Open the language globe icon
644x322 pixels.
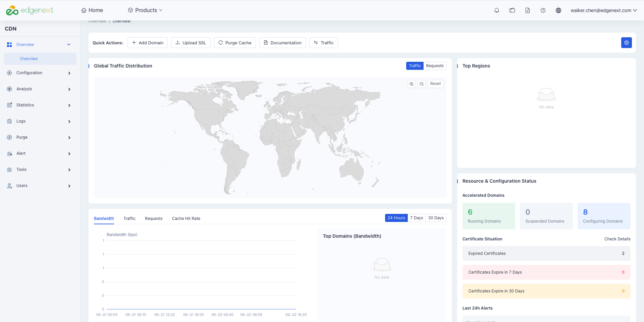click(x=558, y=10)
